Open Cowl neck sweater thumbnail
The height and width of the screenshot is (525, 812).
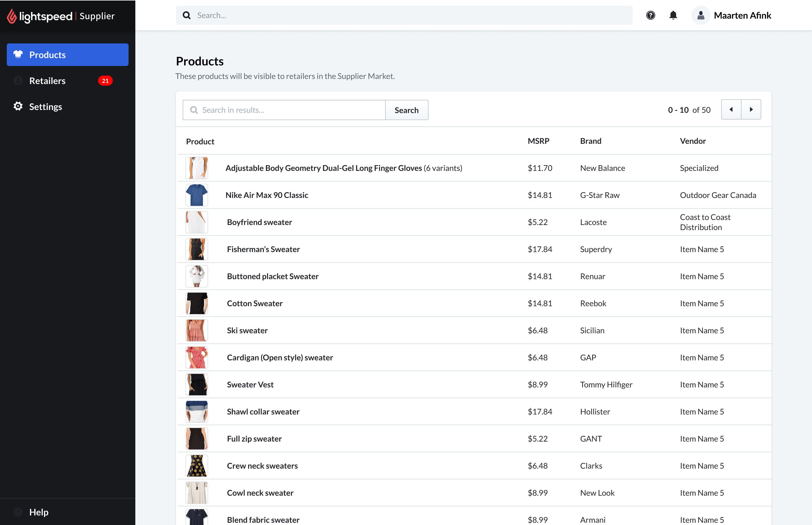coord(197,493)
